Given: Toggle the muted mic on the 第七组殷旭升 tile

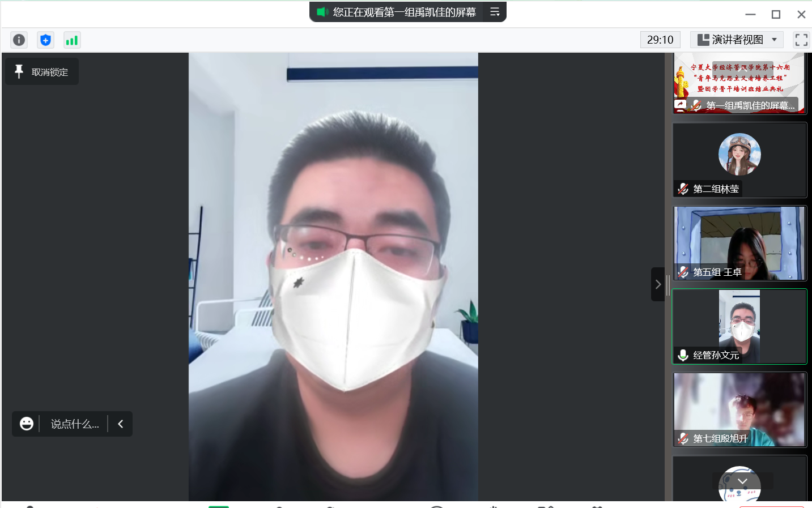Looking at the screenshot, I should click(x=683, y=438).
